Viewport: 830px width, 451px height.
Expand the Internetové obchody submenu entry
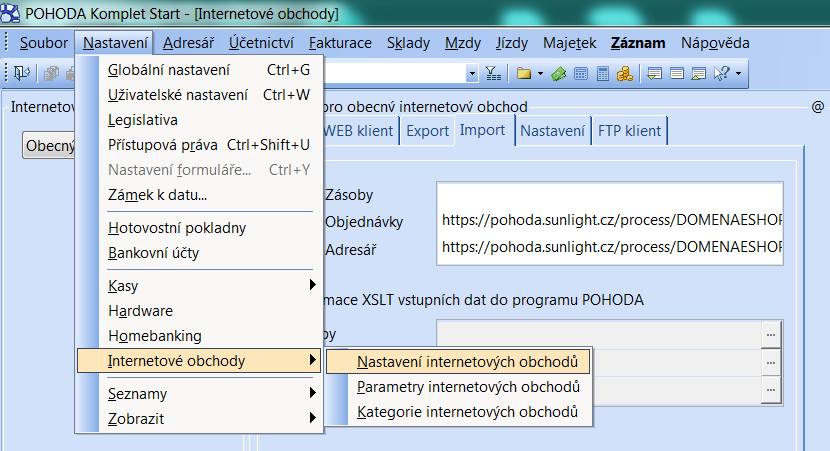pyautogui.click(x=199, y=361)
